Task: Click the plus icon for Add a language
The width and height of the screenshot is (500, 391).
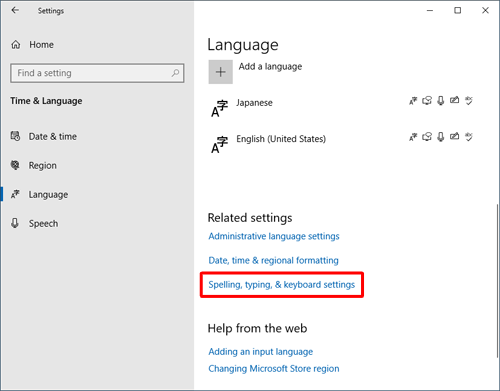Action: click(221, 72)
